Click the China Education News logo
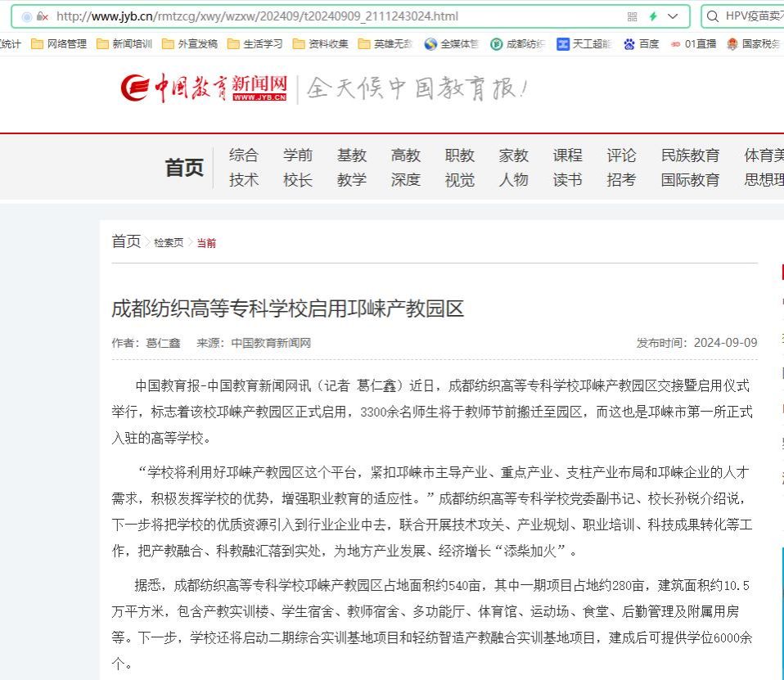The width and height of the screenshot is (784, 680). pos(205,88)
